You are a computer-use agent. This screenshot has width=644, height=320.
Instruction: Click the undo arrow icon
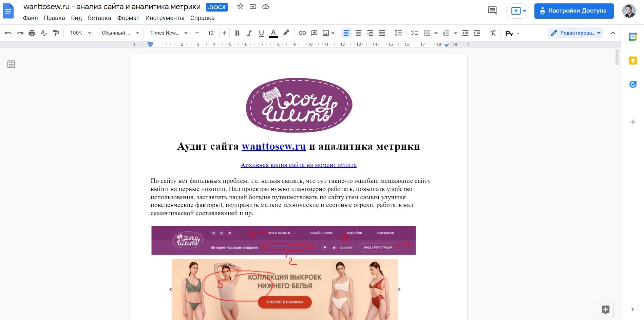(8, 33)
